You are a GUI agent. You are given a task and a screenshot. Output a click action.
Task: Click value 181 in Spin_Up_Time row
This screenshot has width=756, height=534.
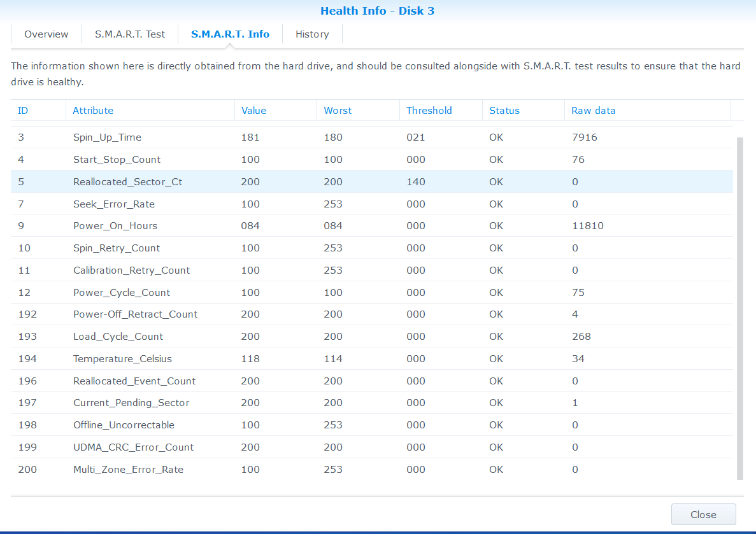point(250,137)
